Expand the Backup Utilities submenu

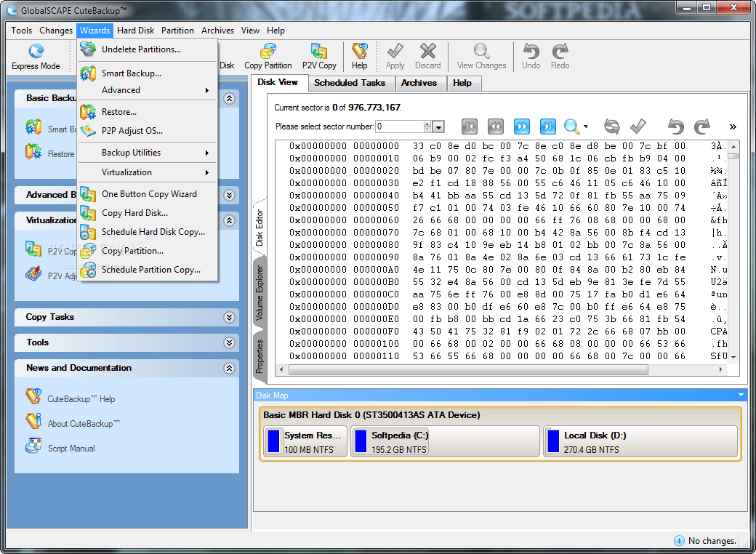coord(147,153)
